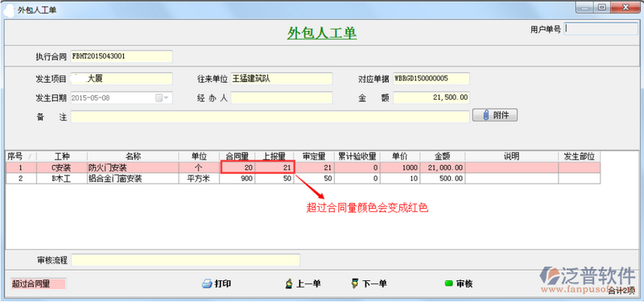Click the 外包人工单 green title link
The width and height of the screenshot is (644, 302).
322,33
